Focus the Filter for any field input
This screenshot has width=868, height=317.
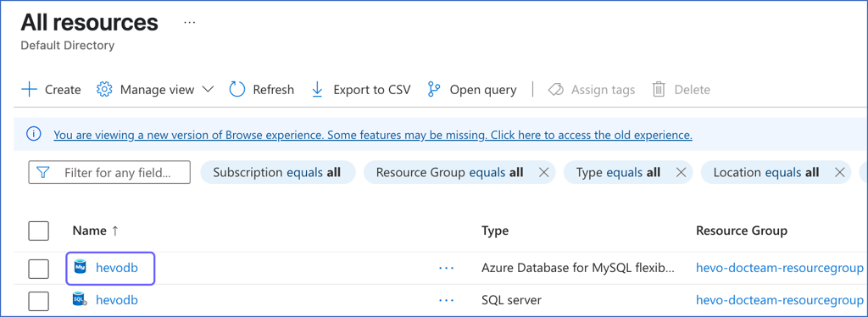coord(109,173)
